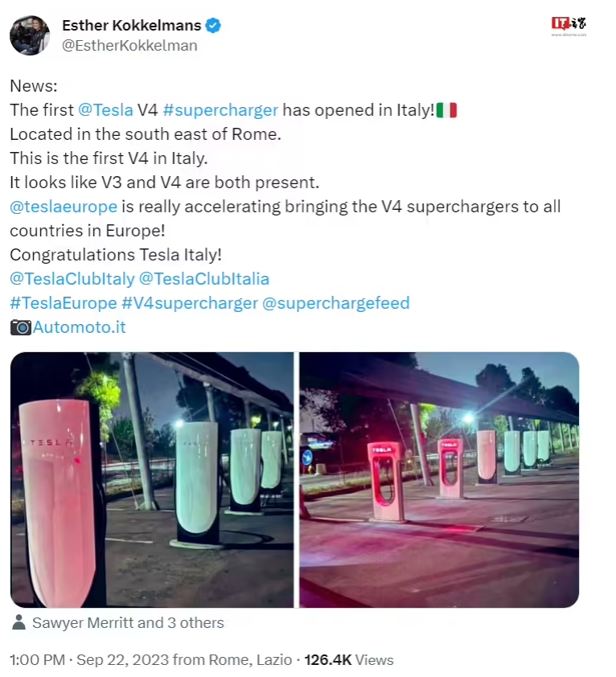
Task: Click the tagged people person icon
Action: (19, 623)
